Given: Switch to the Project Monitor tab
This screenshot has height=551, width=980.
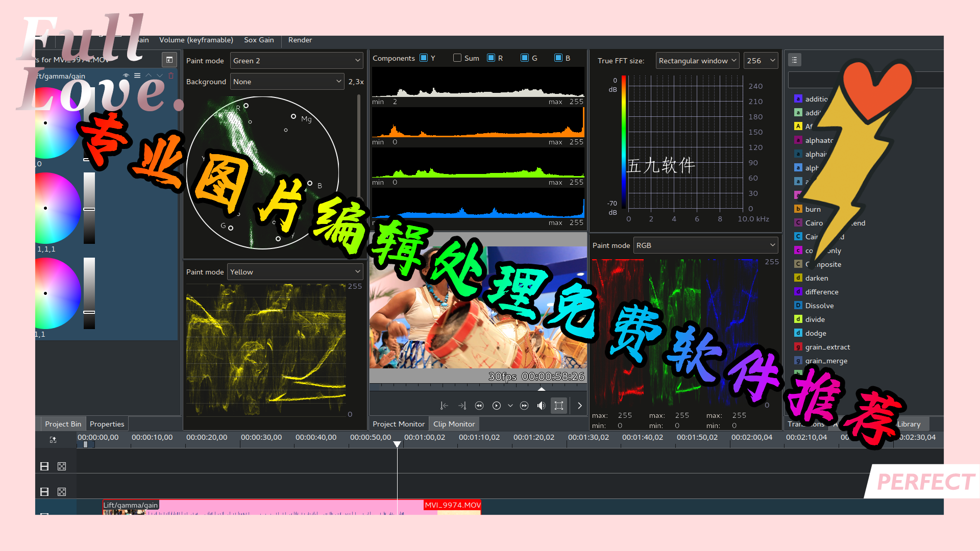Looking at the screenshot, I should [x=398, y=424].
